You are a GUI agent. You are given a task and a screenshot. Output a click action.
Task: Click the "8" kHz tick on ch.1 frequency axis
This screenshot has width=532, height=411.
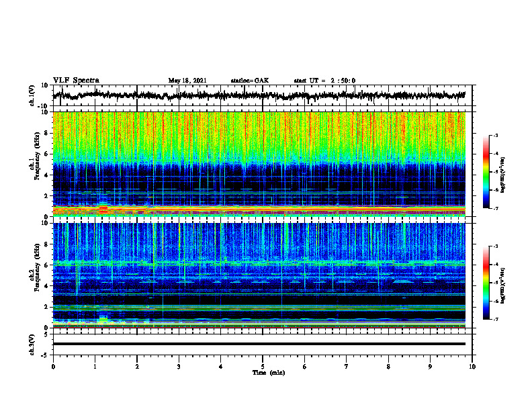tap(46, 133)
